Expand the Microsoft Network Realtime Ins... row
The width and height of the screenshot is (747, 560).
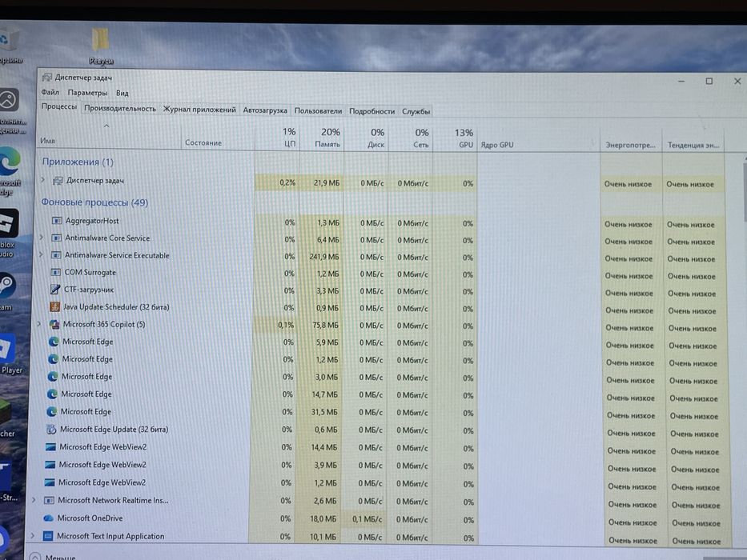click(34, 499)
